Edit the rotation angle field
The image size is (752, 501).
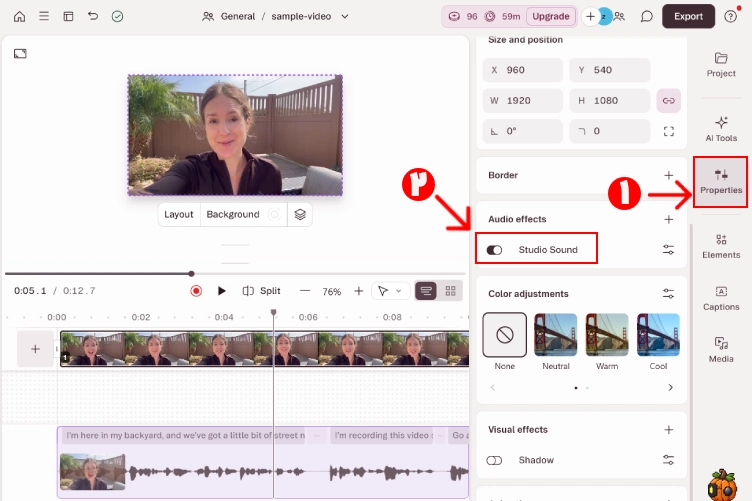point(523,131)
